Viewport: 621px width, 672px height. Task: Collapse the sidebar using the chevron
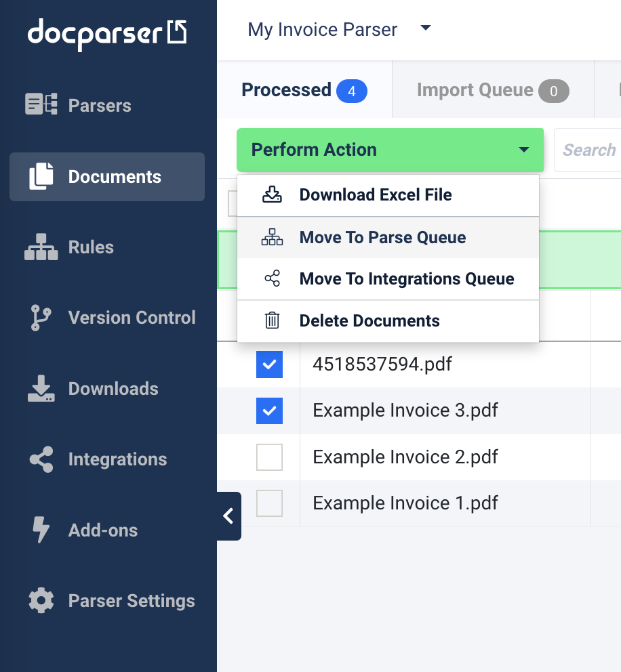point(228,516)
